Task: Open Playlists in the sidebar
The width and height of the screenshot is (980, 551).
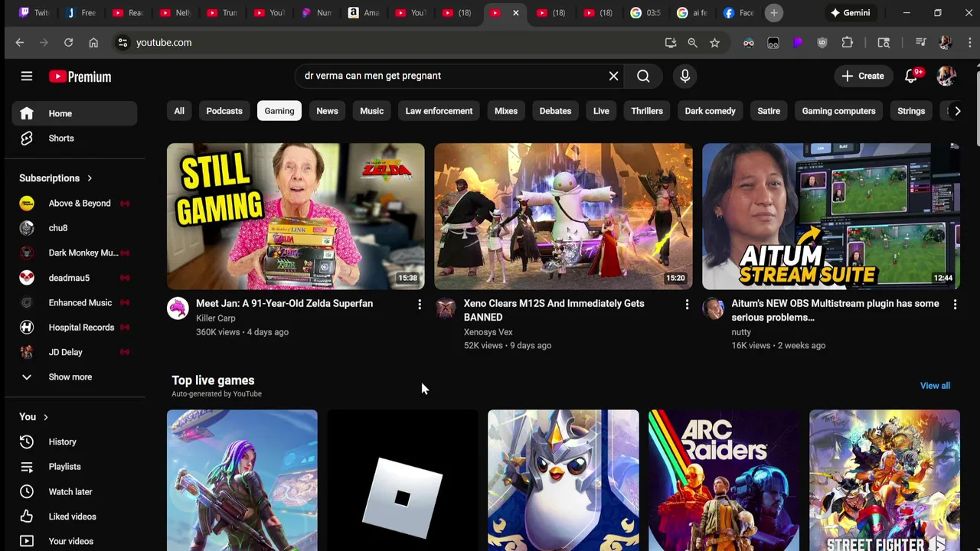Action: tap(75, 467)
